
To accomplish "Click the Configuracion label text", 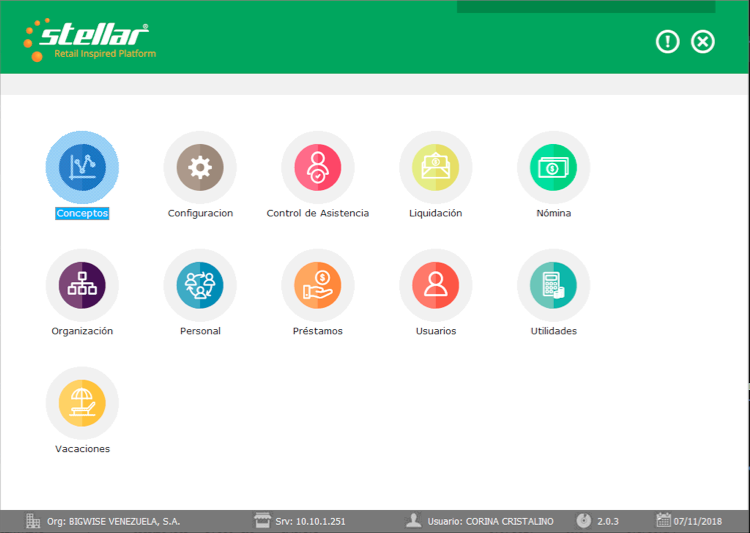I will click(200, 213).
